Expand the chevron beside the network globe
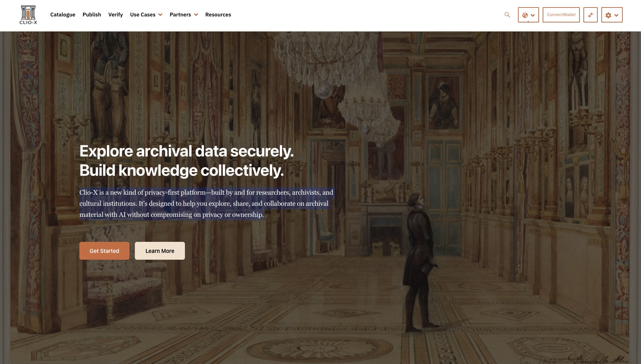Viewport: 641px width, 364px height. tap(533, 15)
